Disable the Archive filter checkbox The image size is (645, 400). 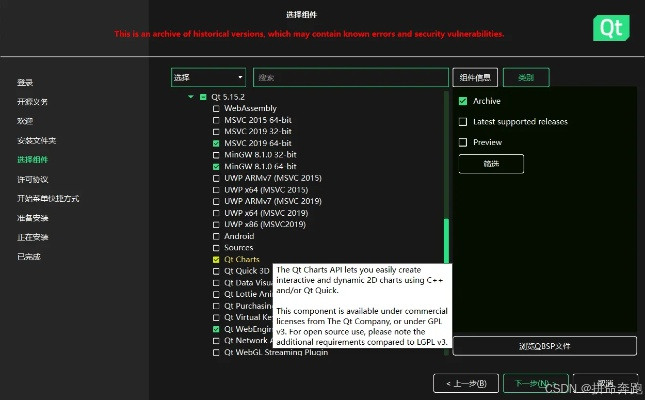pyautogui.click(x=463, y=101)
